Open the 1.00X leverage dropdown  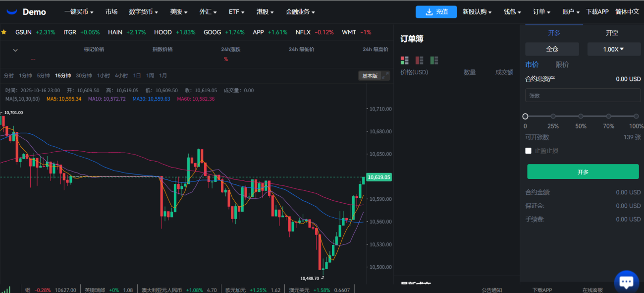tap(613, 49)
